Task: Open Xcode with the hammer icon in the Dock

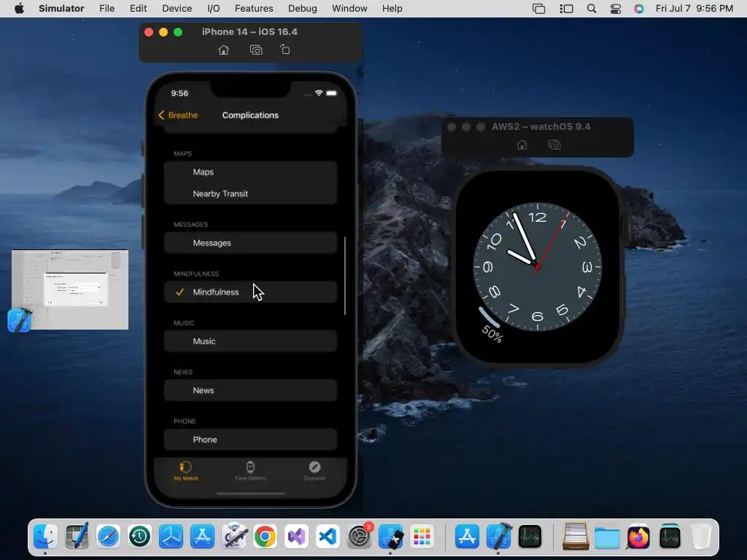Action: coord(499,537)
